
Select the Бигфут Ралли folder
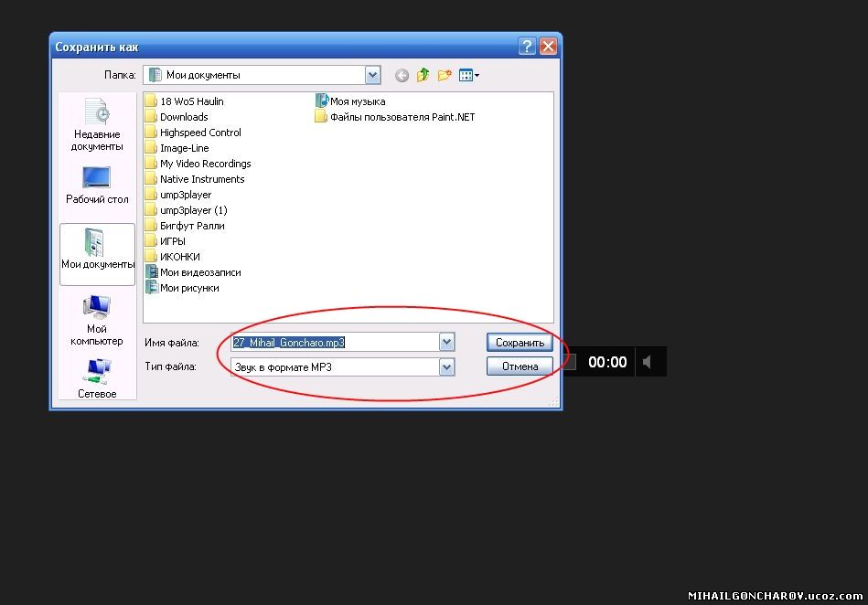(x=185, y=226)
